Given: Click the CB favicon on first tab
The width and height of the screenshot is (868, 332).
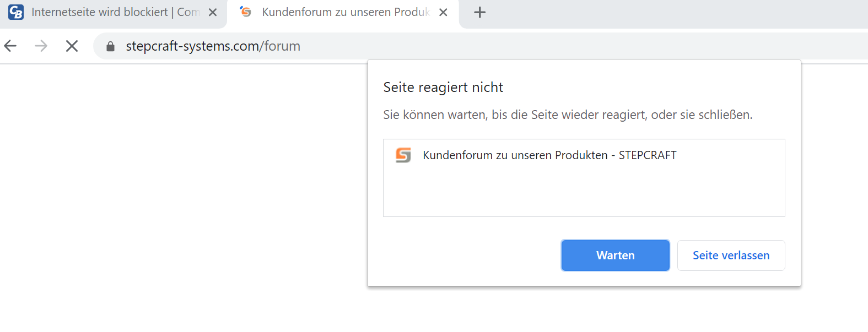Looking at the screenshot, I should click(16, 12).
